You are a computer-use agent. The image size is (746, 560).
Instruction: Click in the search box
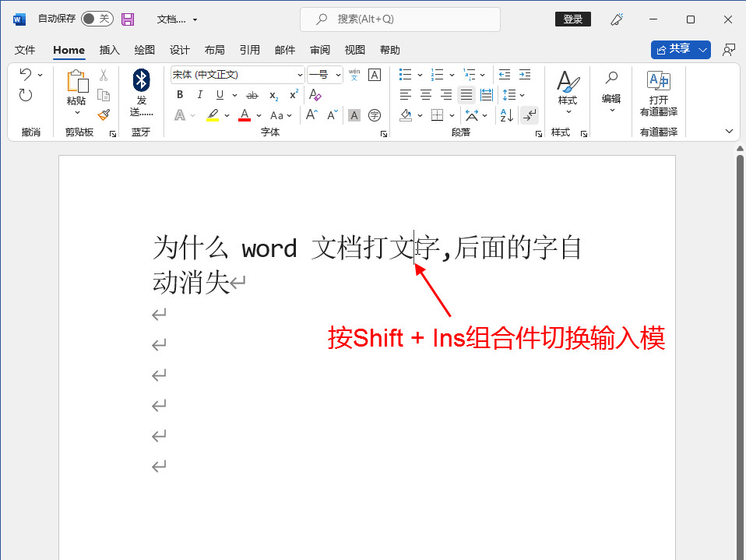(x=400, y=19)
